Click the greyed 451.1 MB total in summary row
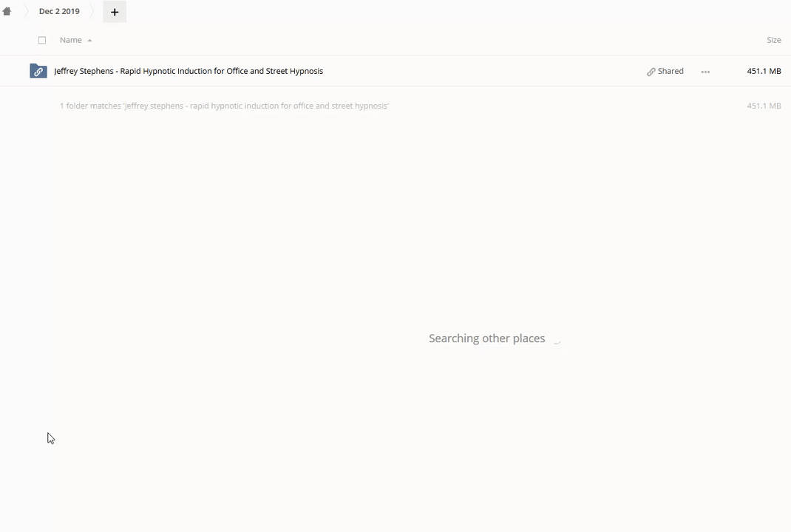Screen dimensions: 791x532 [x=764, y=106]
